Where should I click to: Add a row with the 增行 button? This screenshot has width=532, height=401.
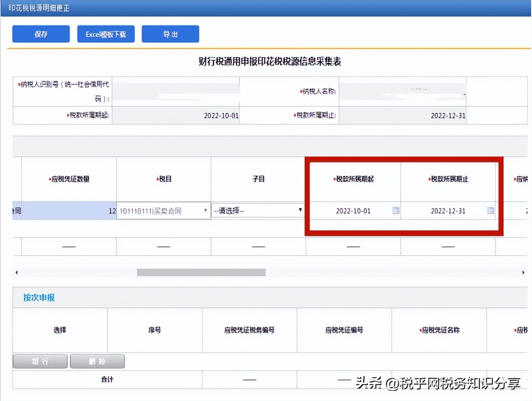coord(40,361)
